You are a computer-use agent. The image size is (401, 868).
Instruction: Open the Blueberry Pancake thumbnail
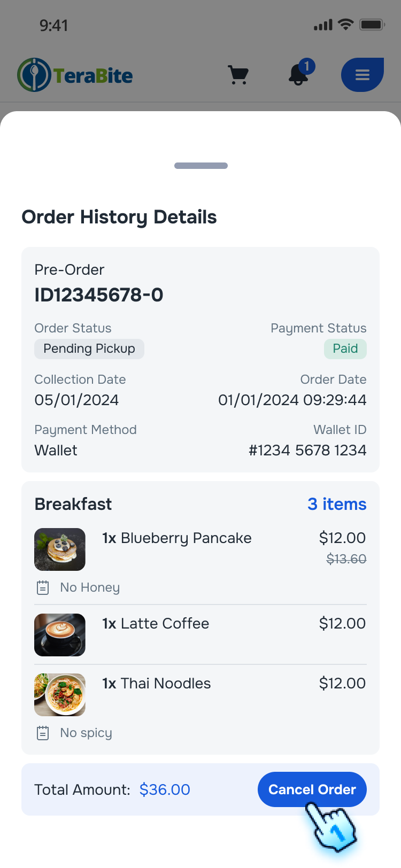click(59, 549)
